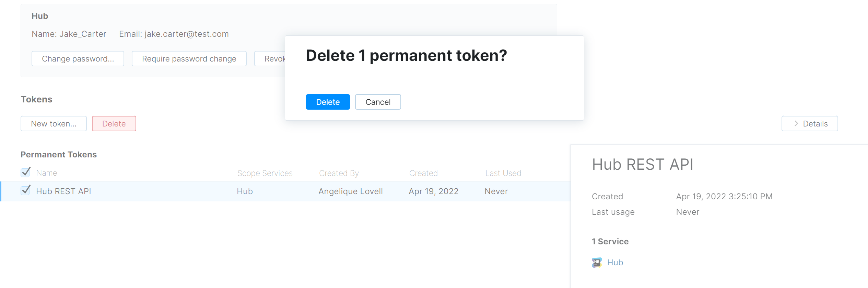Cancel the token deletion
868x288 pixels.
[x=378, y=102]
